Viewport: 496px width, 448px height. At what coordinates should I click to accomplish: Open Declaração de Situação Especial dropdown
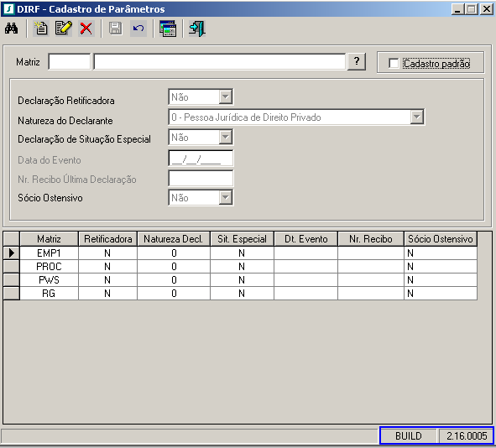click(x=226, y=138)
